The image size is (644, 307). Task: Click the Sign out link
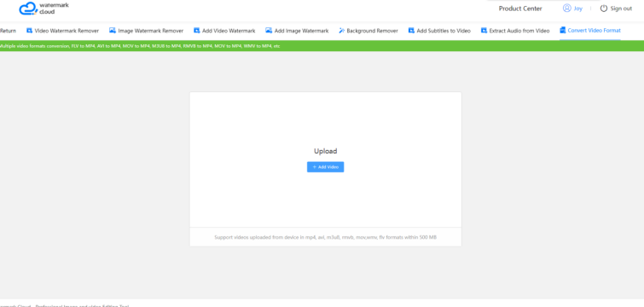(621, 9)
